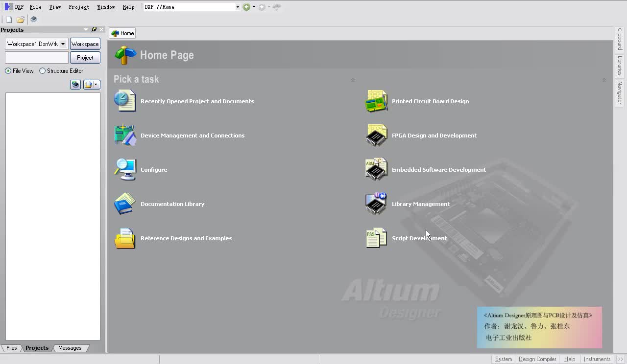The width and height of the screenshot is (627, 364).
Task: Open the Libraries side panel tab
Action: pos(620,66)
